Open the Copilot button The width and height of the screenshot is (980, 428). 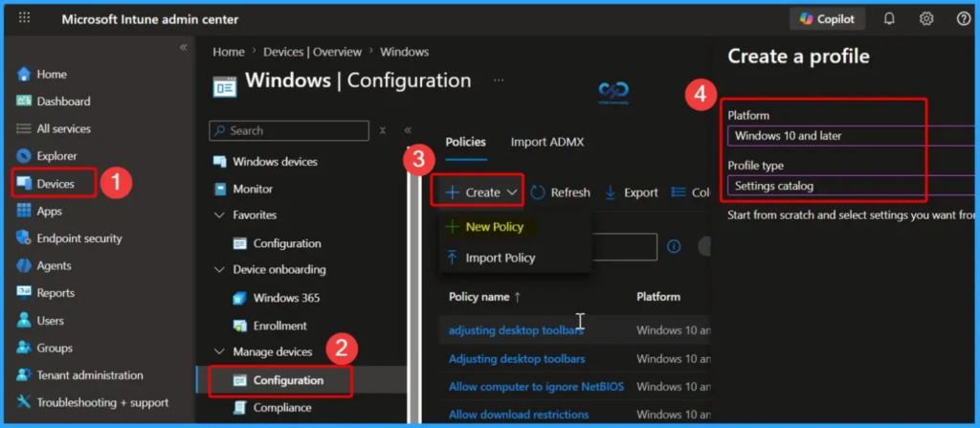827,19
